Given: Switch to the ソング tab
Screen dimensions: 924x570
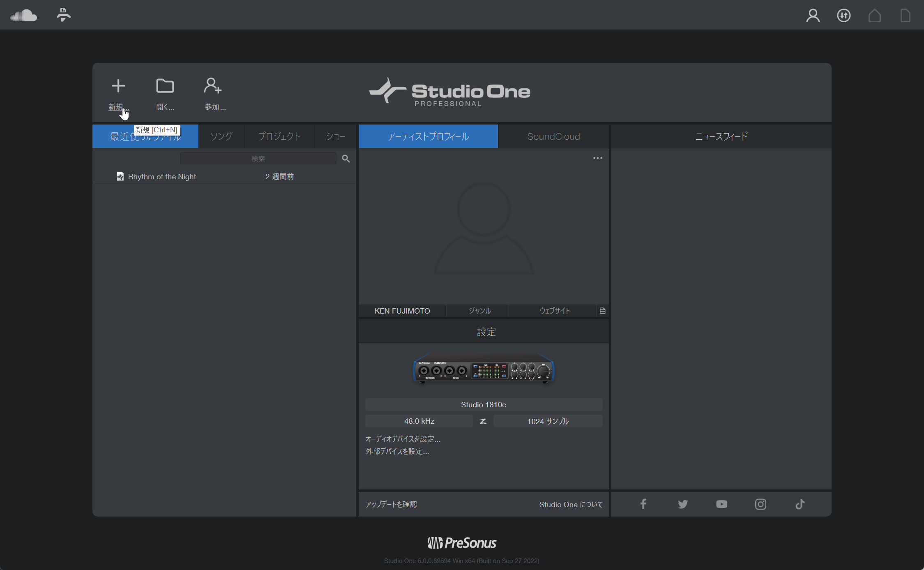Looking at the screenshot, I should 221,136.
